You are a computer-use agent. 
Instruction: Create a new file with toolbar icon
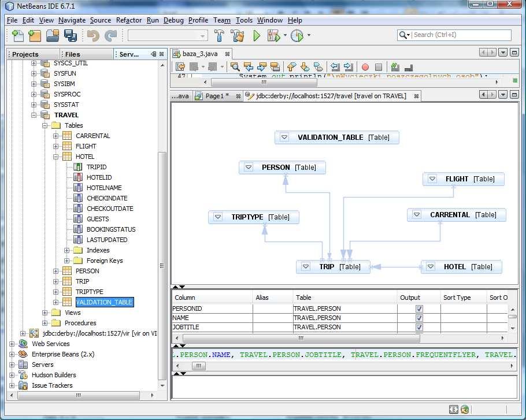point(17,36)
